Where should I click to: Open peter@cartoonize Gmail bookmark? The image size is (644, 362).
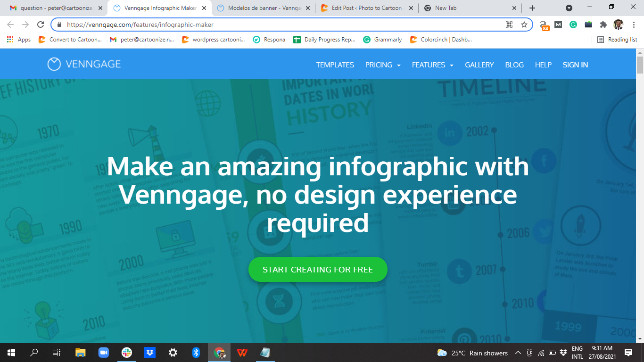[x=142, y=40]
